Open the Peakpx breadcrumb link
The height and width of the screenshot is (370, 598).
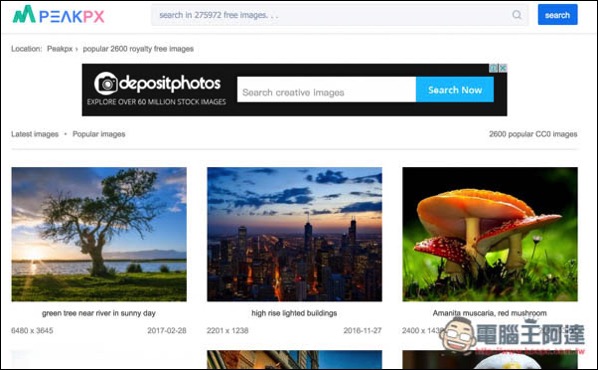coord(59,49)
